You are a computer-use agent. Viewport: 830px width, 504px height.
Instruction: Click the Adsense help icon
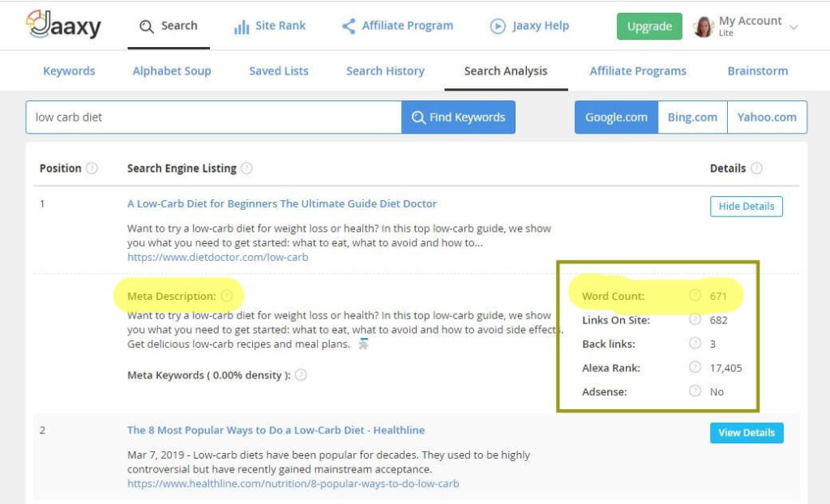[x=695, y=391]
